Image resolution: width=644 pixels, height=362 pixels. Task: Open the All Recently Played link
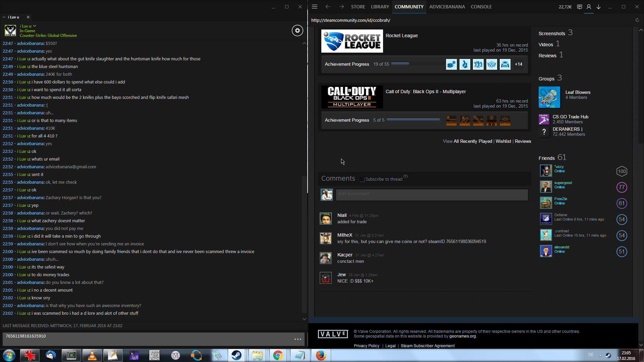473,141
